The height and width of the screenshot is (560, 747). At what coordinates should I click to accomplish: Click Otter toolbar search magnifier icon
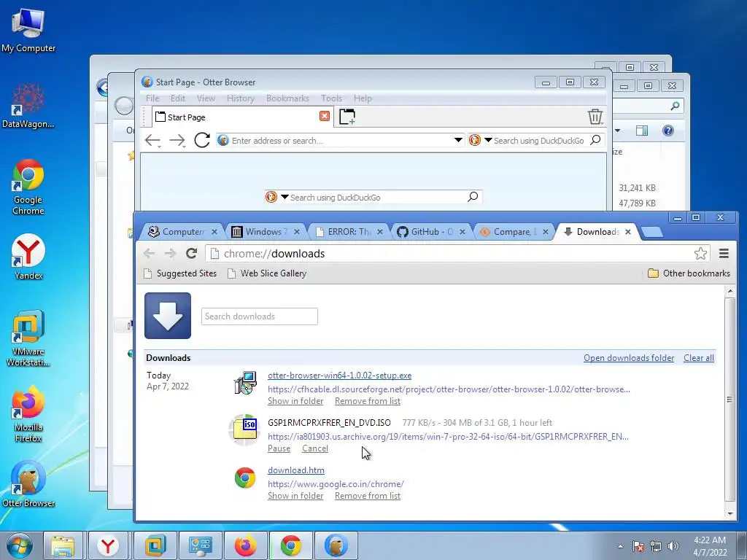tap(595, 140)
